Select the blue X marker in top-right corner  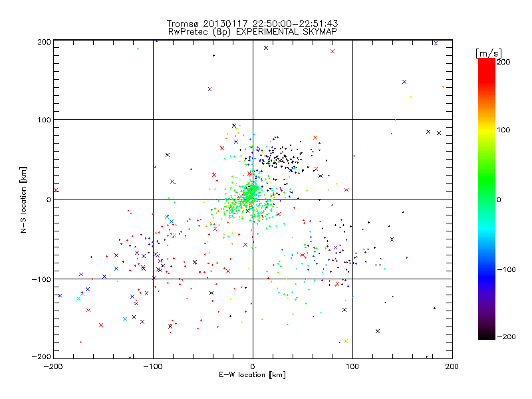(x=436, y=43)
